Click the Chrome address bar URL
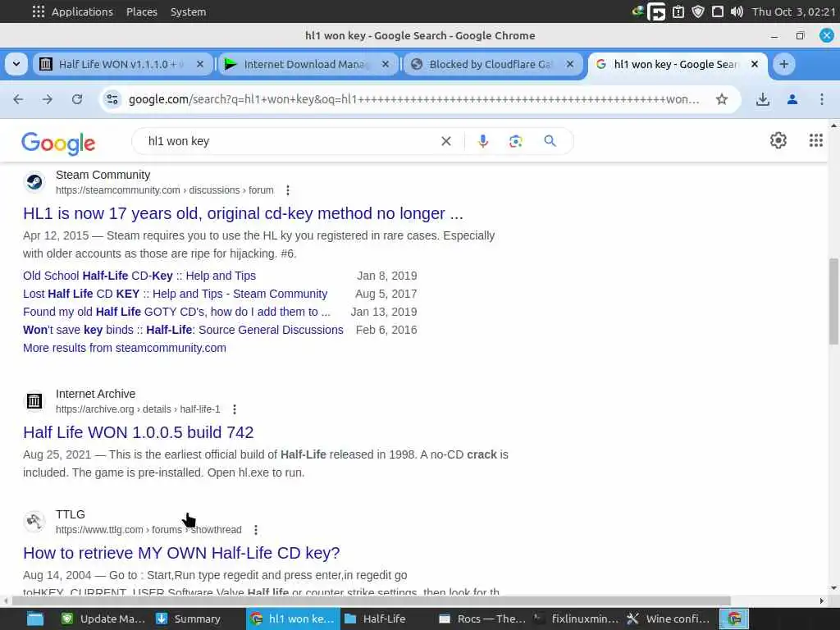 (x=413, y=99)
